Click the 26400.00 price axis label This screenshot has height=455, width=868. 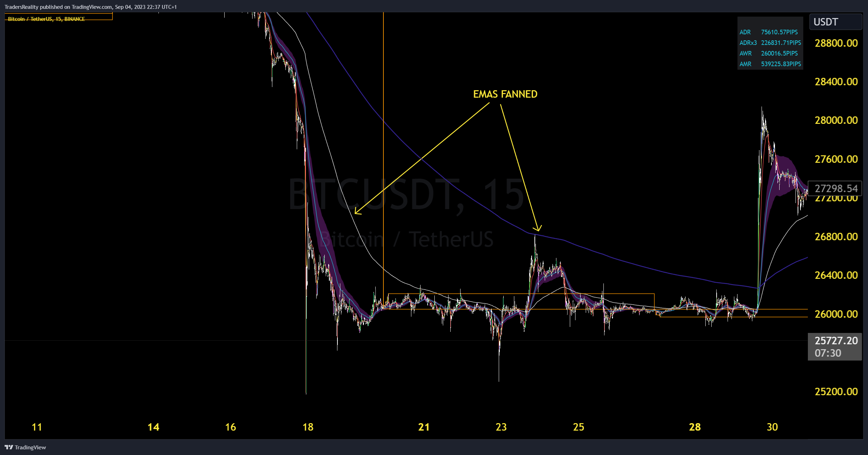click(836, 275)
